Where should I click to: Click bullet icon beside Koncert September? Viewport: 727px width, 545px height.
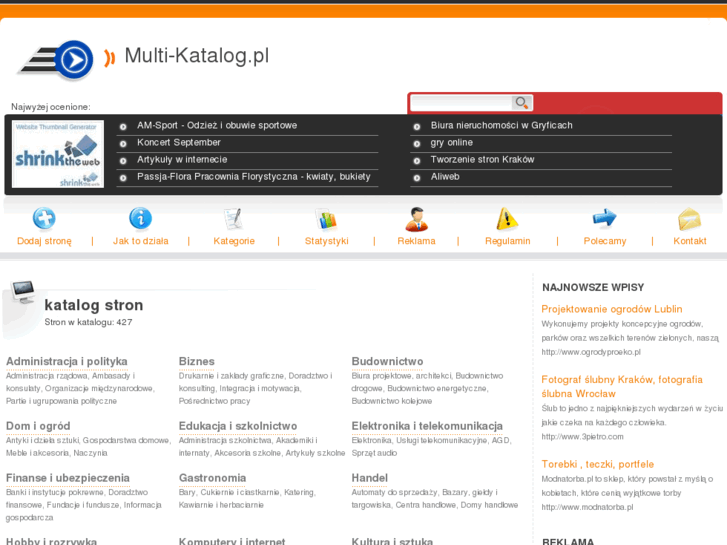click(123, 144)
